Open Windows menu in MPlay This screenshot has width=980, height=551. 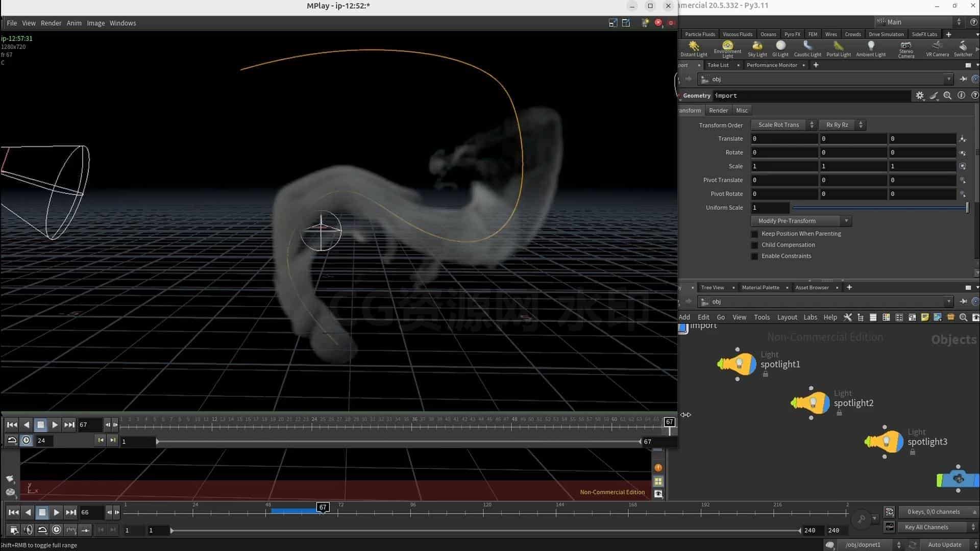(122, 23)
